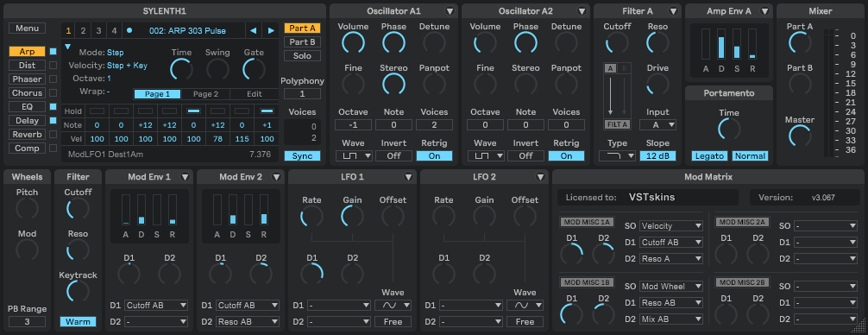Toggle the Arp effect enable checkbox
This screenshot has height=335, width=868.
pyautogui.click(x=53, y=52)
